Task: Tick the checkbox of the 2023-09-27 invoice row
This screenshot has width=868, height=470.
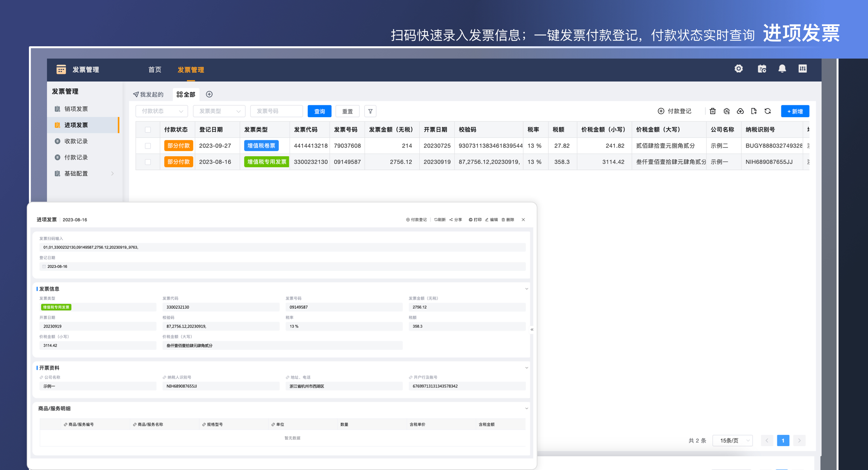Action: (x=148, y=146)
